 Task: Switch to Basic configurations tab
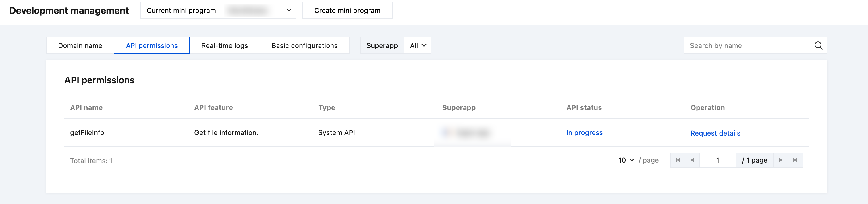(x=304, y=45)
